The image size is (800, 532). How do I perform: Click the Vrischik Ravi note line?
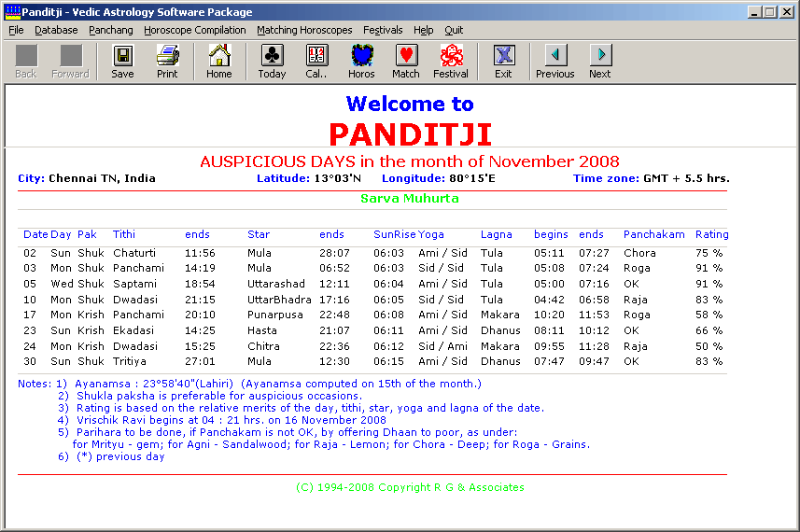232,420
